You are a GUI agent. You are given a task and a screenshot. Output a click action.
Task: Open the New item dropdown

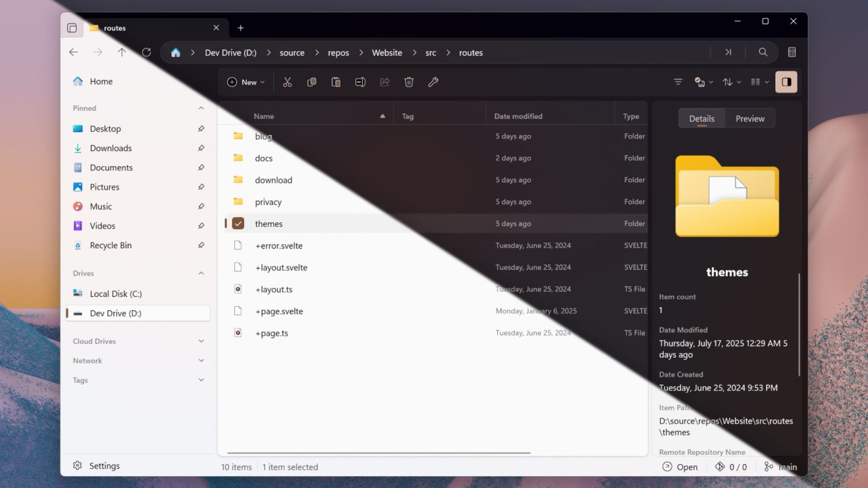click(245, 82)
